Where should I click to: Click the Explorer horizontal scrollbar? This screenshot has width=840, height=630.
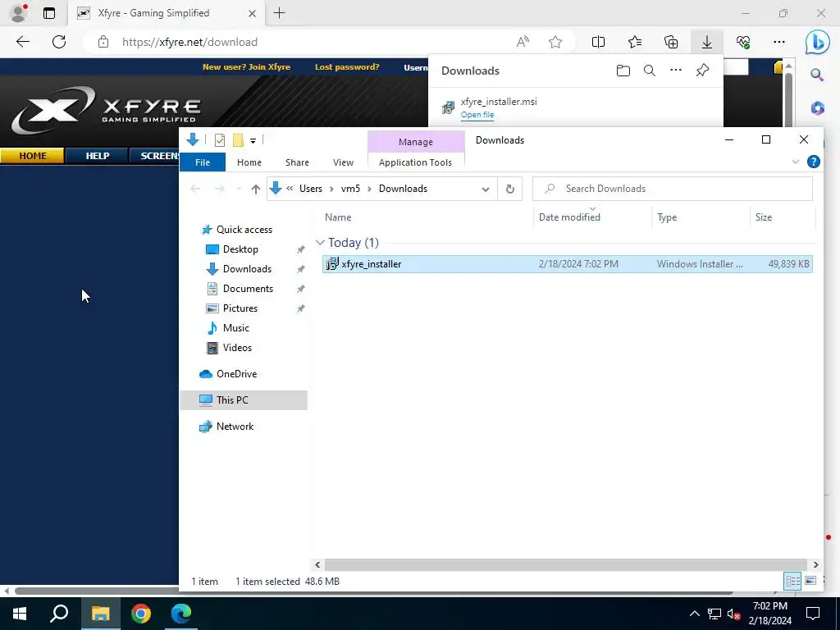pos(566,564)
